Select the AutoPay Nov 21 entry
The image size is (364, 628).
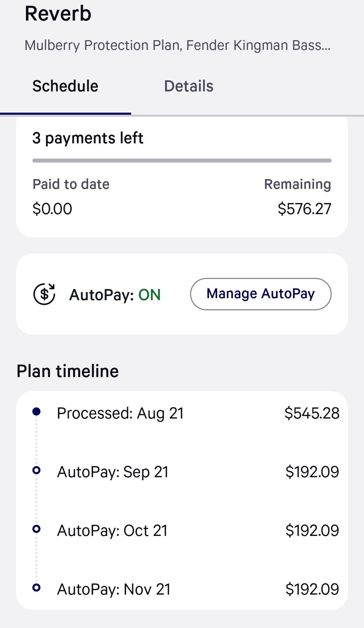114,590
